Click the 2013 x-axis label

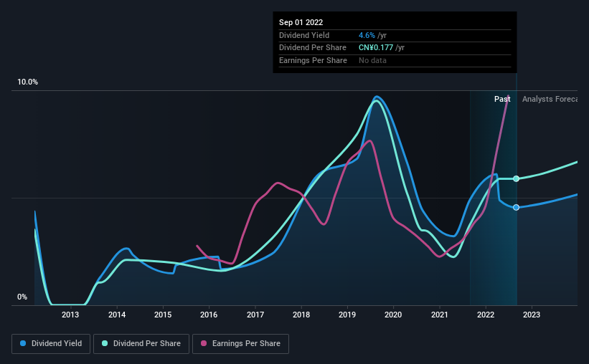click(x=70, y=315)
